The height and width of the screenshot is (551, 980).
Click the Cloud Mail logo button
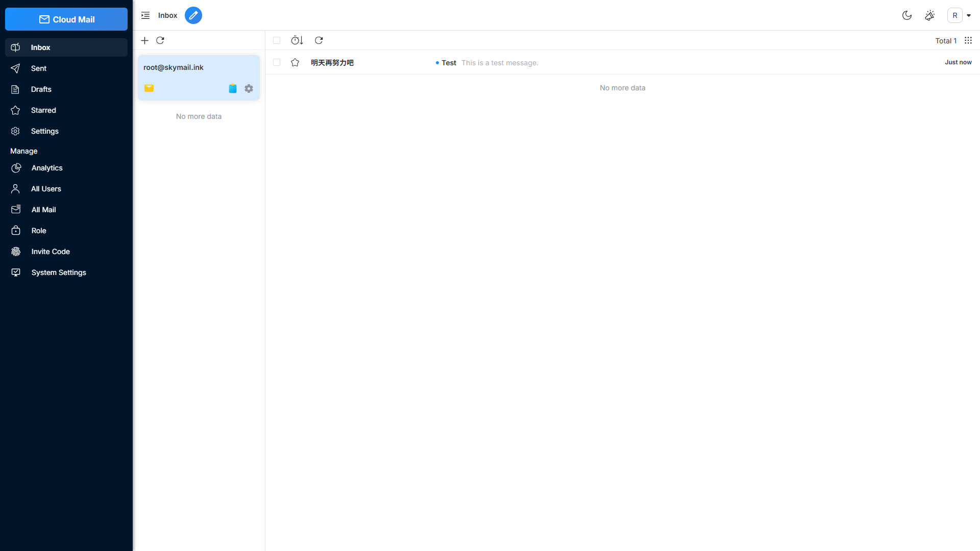click(x=66, y=19)
